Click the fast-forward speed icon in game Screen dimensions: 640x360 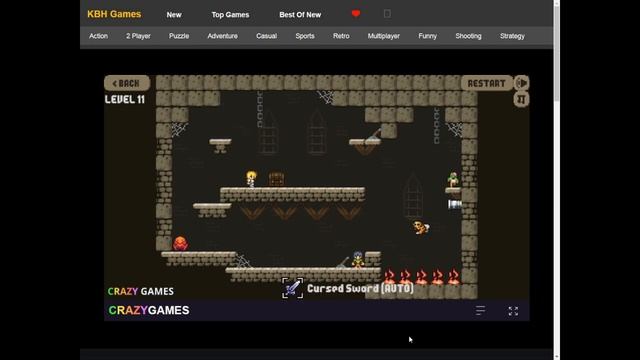coord(522,83)
